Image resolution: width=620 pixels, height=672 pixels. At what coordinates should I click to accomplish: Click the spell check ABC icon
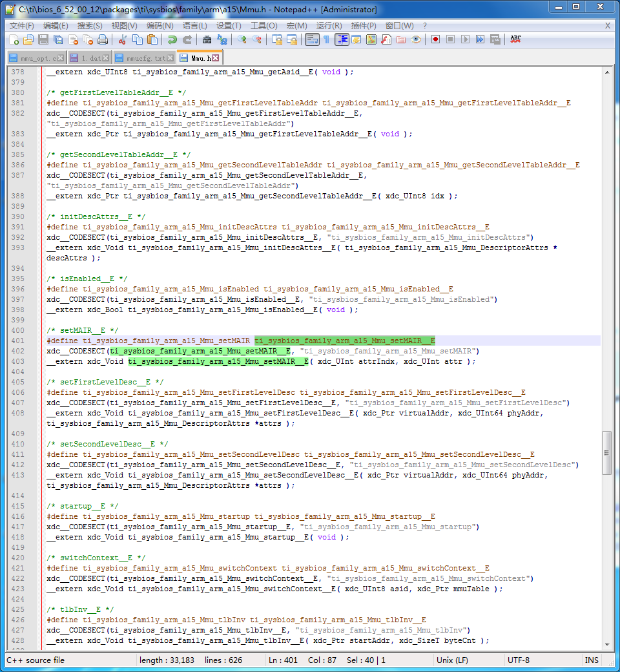click(515, 39)
